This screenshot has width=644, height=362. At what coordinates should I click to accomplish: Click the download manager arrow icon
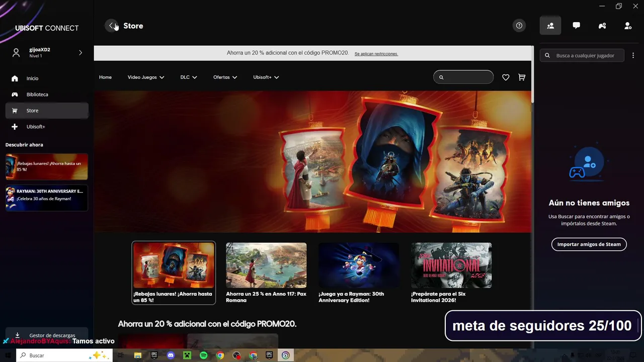(x=17, y=335)
